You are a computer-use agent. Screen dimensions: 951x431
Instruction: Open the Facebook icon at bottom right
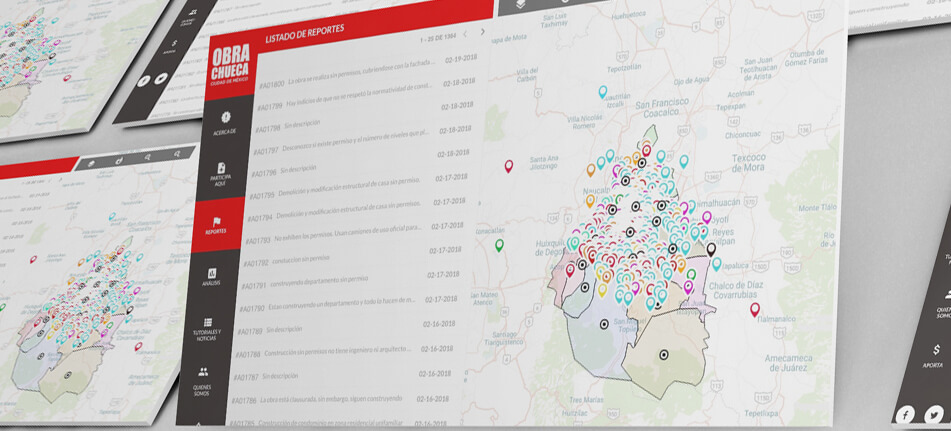click(906, 413)
